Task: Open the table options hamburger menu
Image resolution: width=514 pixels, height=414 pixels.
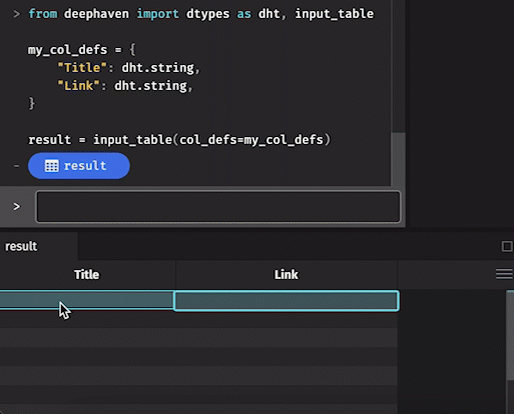Action: (504, 274)
